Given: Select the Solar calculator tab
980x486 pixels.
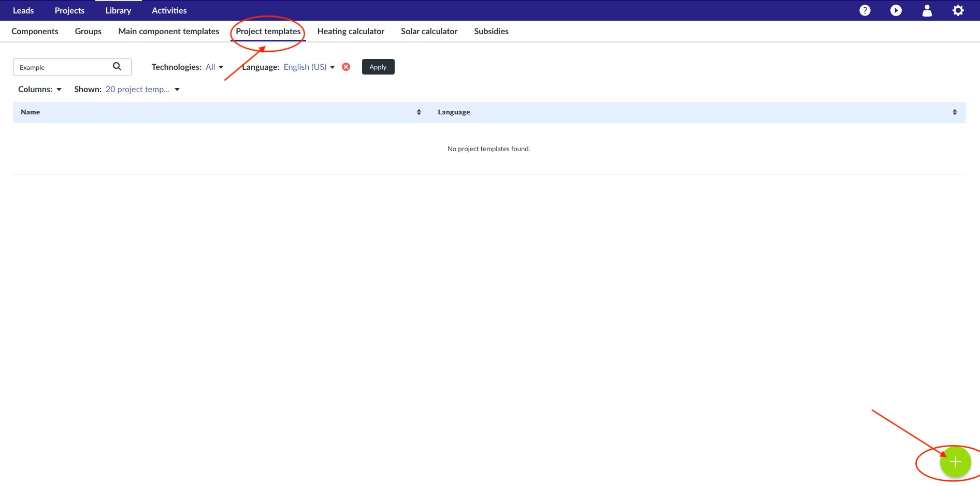Looking at the screenshot, I should pyautogui.click(x=429, y=32).
